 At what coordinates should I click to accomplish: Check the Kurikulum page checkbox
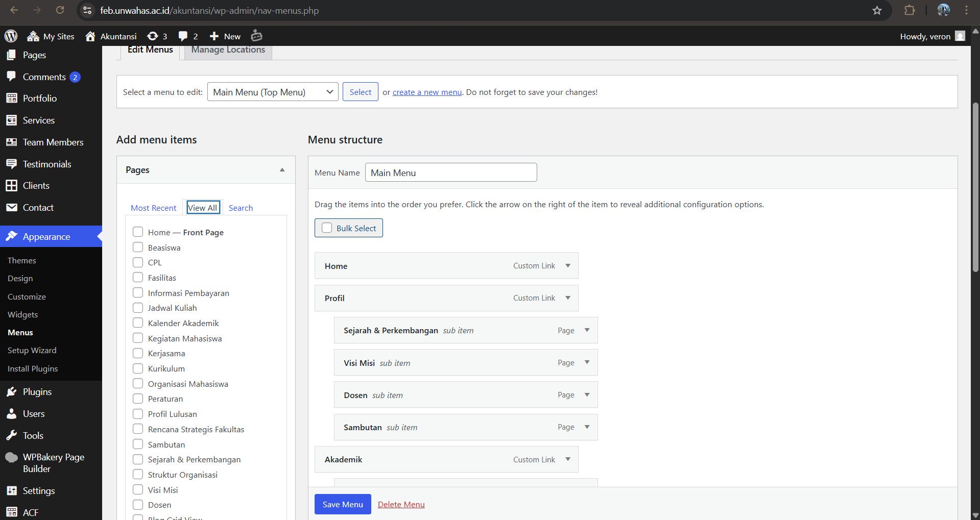pos(138,368)
